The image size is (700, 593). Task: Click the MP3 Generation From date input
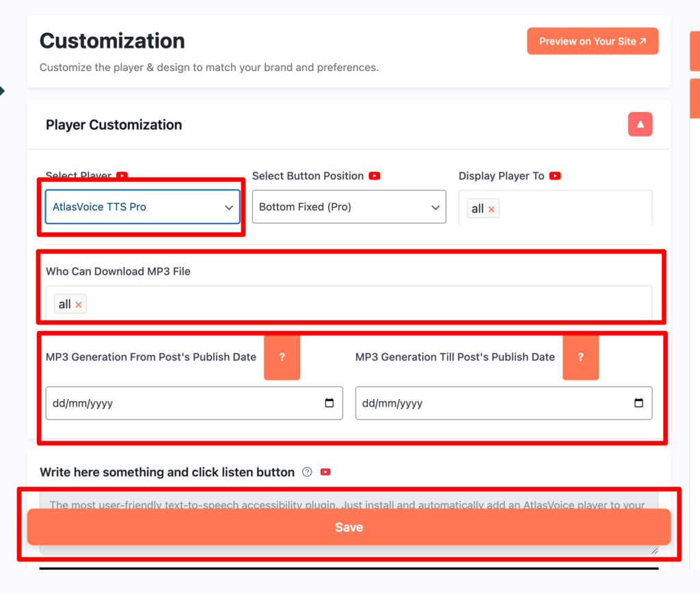[194, 403]
